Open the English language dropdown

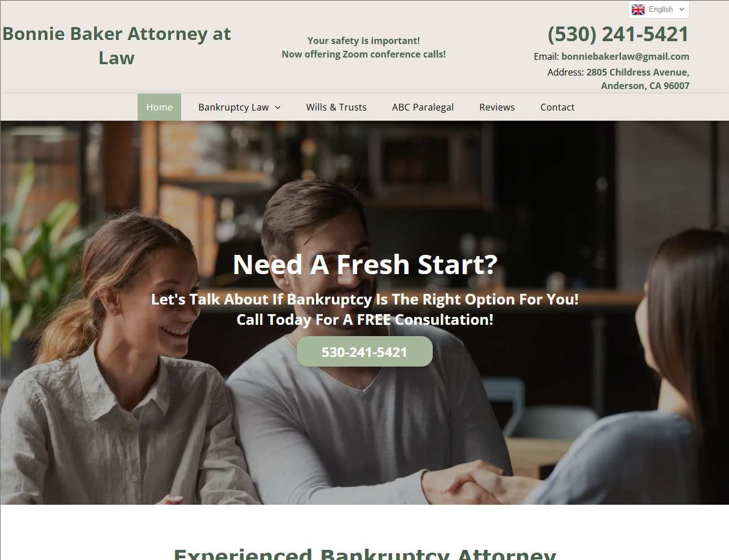[658, 10]
